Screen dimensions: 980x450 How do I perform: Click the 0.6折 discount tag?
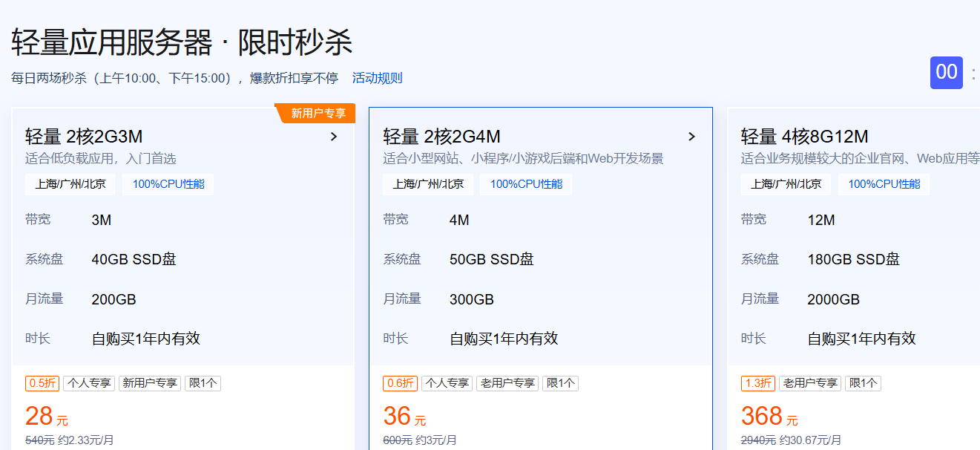(400, 383)
